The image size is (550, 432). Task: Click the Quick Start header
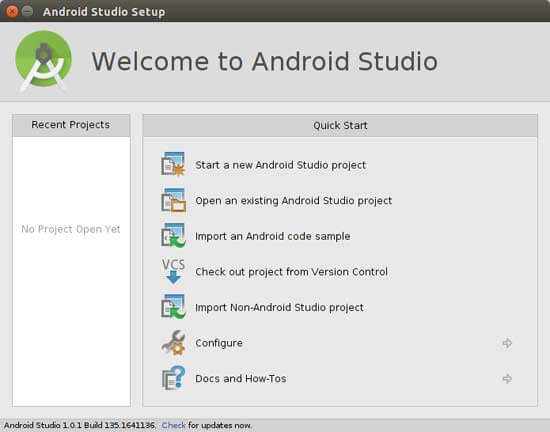pyautogui.click(x=340, y=125)
